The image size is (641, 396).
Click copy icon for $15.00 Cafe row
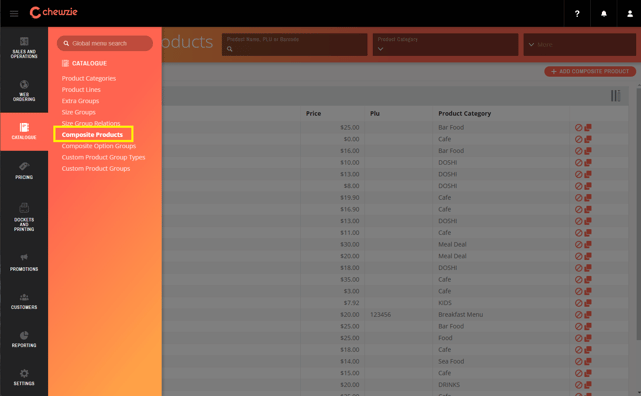tap(588, 373)
